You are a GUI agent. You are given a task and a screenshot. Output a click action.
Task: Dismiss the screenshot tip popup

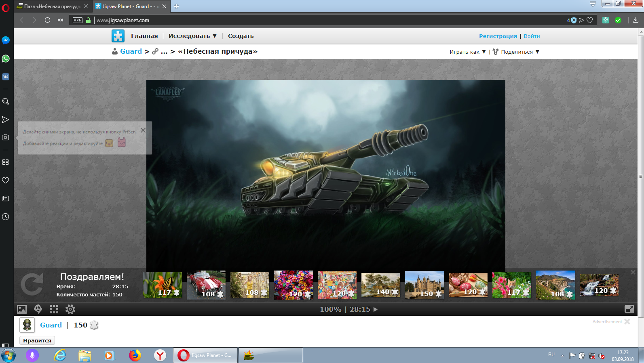pyautogui.click(x=143, y=130)
